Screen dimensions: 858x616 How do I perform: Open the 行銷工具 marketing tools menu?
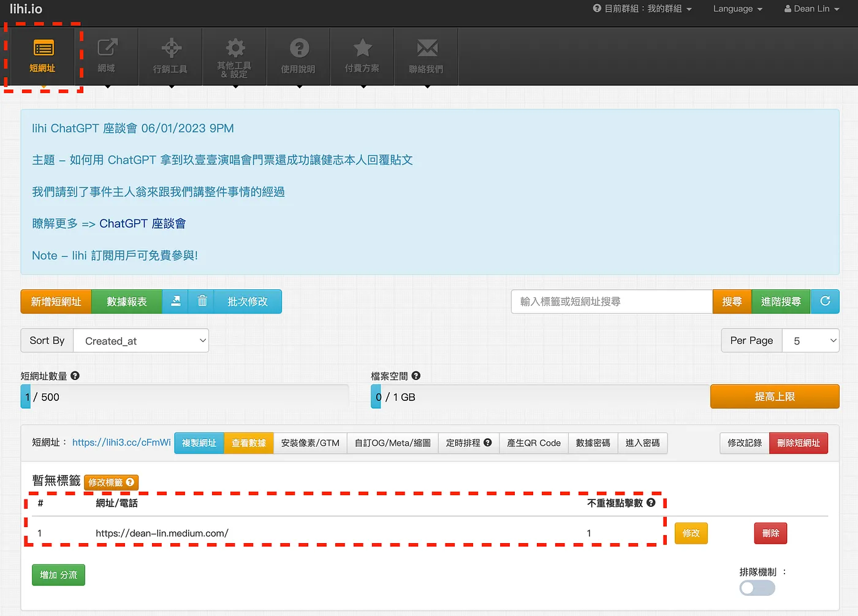pos(170,56)
